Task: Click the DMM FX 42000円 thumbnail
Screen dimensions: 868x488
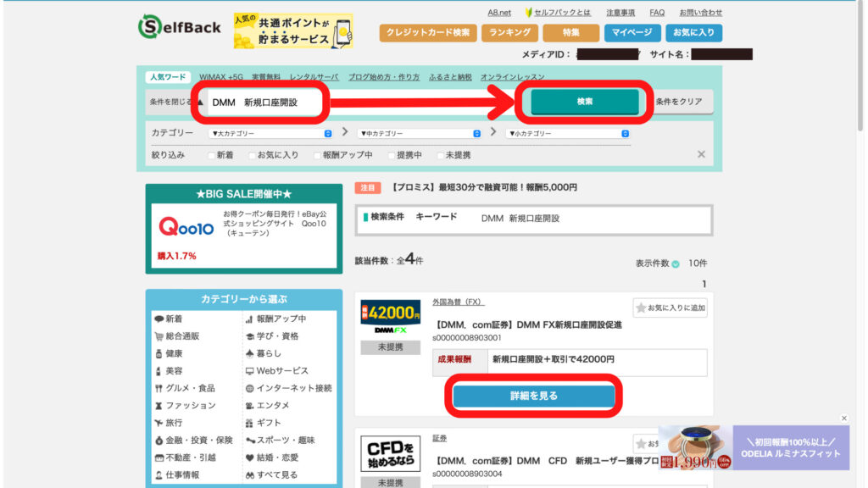Action: (390, 318)
